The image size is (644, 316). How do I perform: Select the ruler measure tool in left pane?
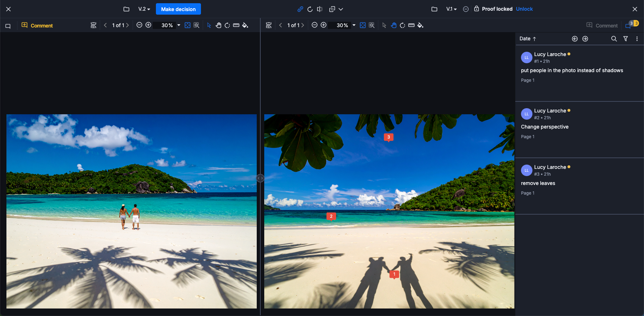(236, 25)
